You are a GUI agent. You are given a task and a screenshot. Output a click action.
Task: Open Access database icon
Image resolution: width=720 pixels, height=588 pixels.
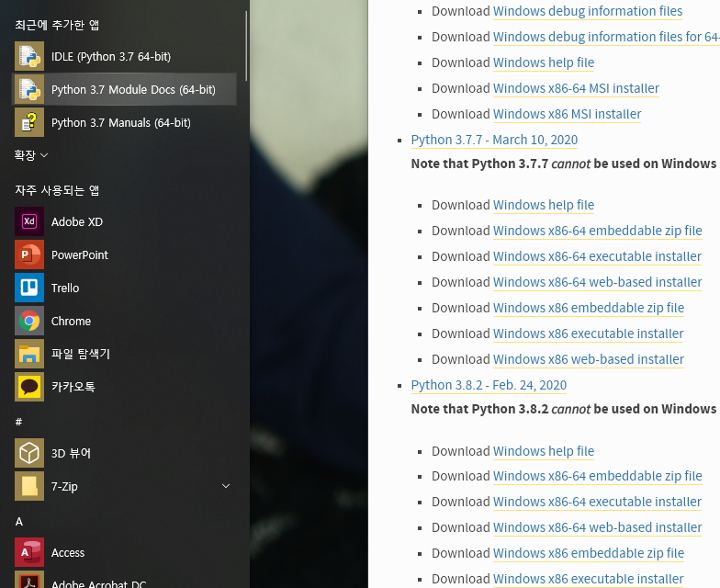click(29, 552)
